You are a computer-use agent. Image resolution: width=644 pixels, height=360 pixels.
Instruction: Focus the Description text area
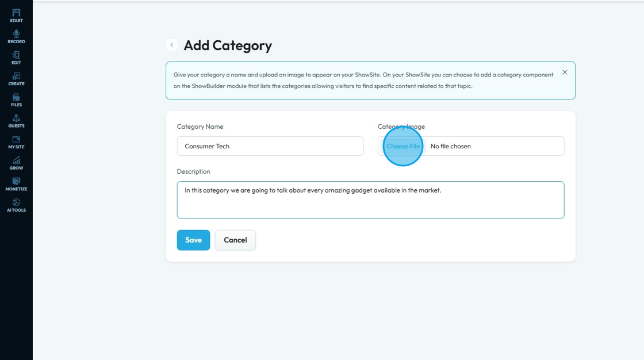coord(370,200)
